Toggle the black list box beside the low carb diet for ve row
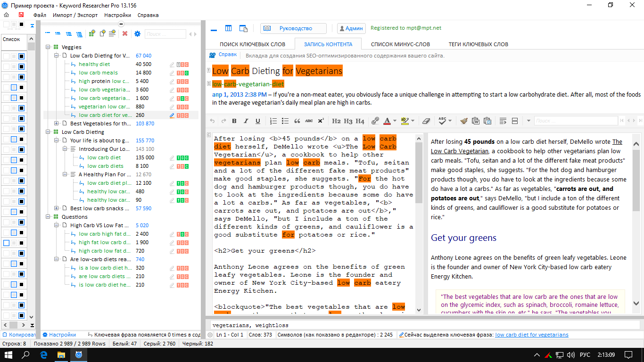 [21, 118]
